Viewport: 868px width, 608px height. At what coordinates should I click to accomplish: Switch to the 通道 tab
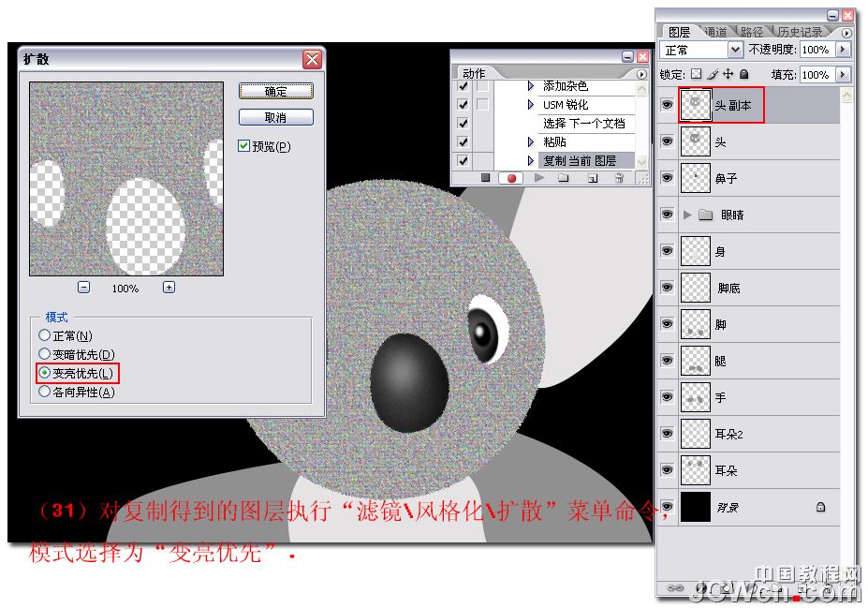coord(715,32)
